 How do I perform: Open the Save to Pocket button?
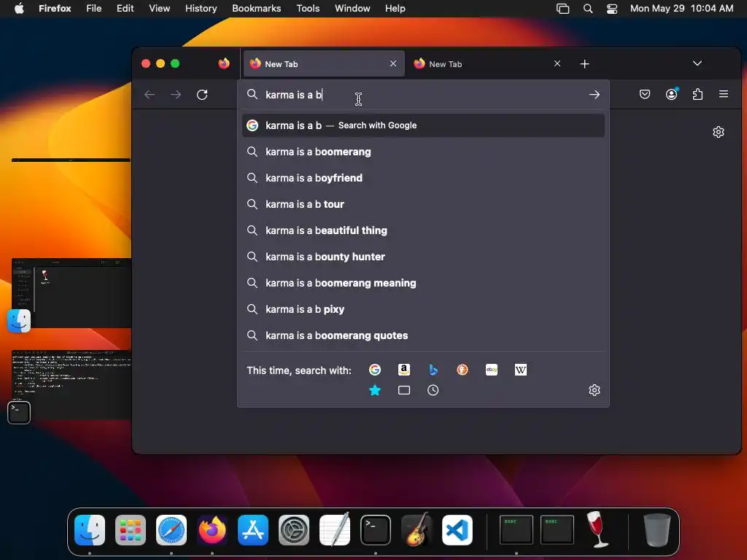coord(645,94)
